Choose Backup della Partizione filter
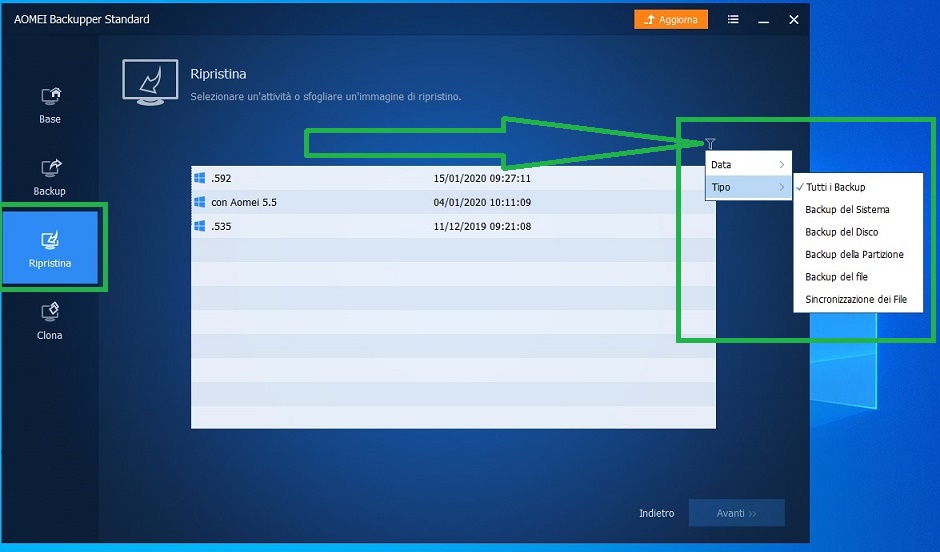This screenshot has width=940, height=552. 858,254
